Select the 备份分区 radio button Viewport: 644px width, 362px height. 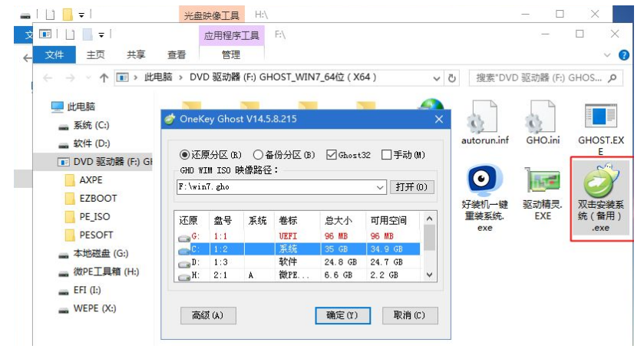coord(258,155)
